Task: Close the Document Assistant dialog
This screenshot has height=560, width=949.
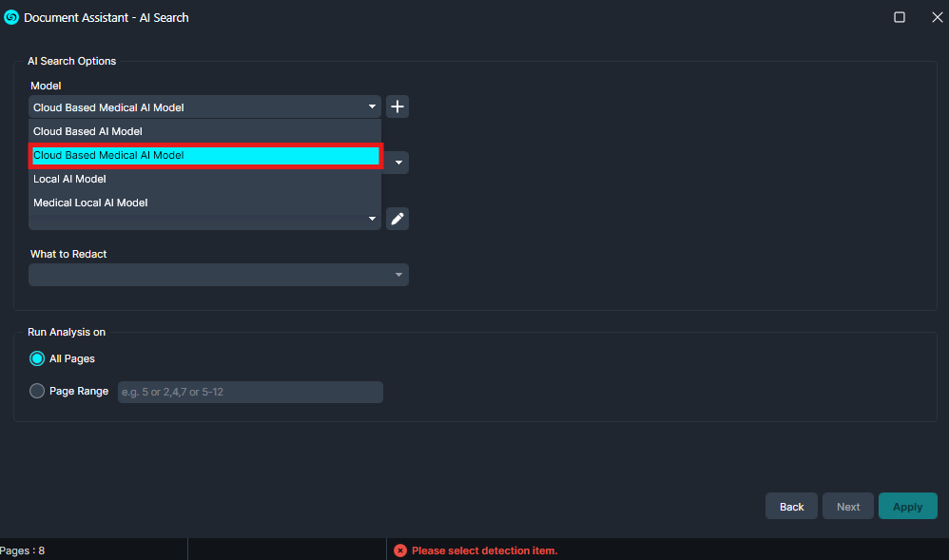Action: click(x=937, y=17)
